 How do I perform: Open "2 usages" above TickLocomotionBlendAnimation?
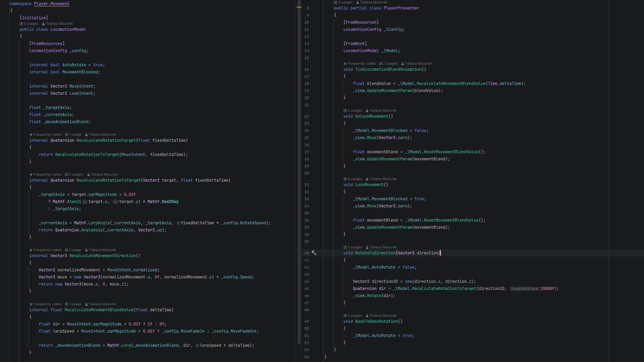click(x=388, y=64)
